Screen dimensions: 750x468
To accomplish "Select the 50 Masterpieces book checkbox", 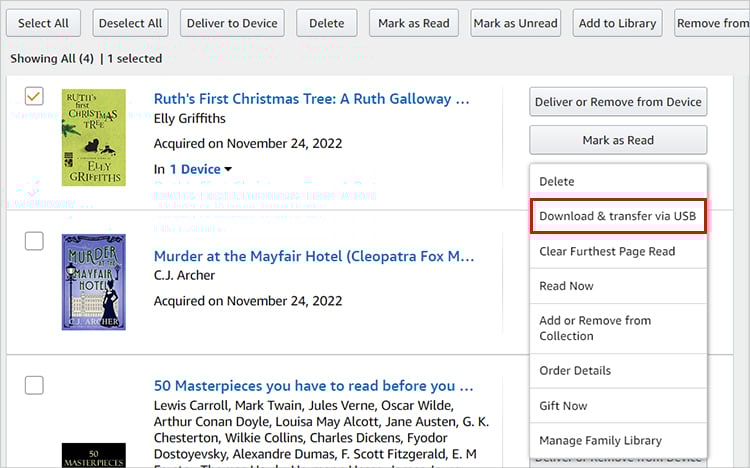I will click(34, 385).
